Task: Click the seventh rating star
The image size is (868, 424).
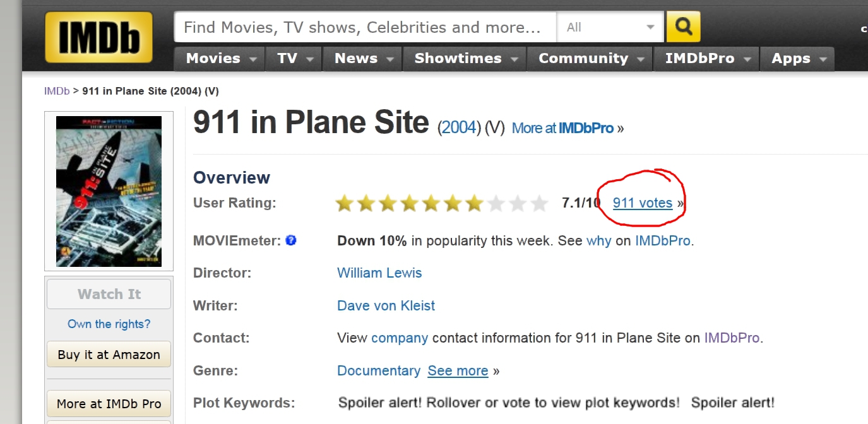Action: [473, 203]
